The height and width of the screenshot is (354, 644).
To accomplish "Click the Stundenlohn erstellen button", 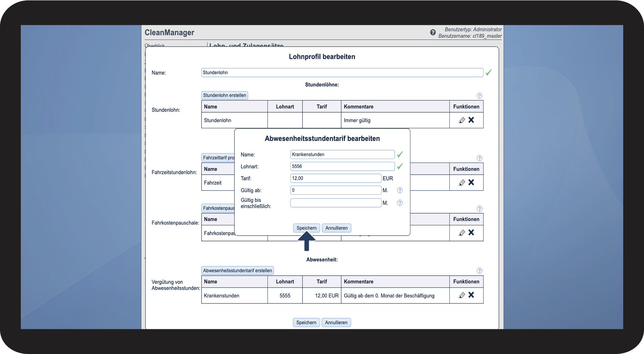I will pyautogui.click(x=225, y=96).
